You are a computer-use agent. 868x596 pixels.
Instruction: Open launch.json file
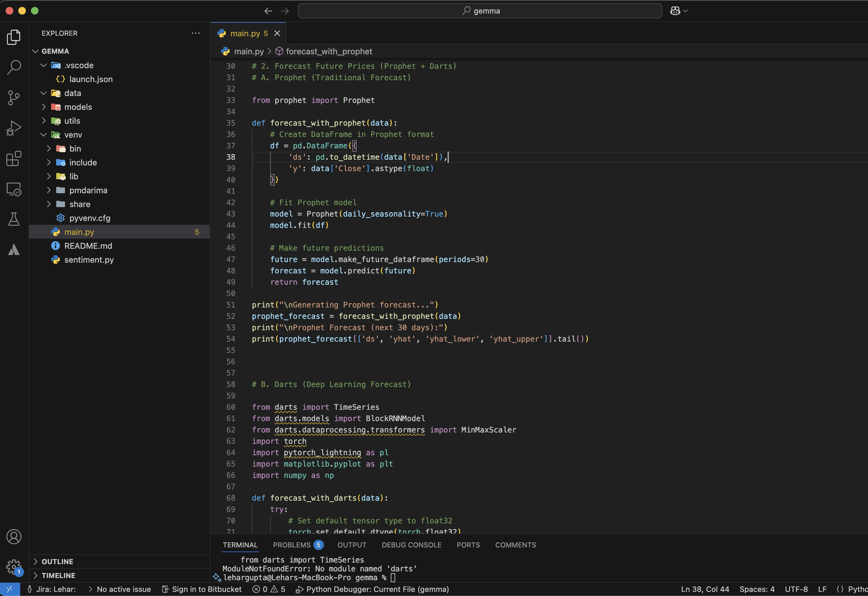point(119,79)
